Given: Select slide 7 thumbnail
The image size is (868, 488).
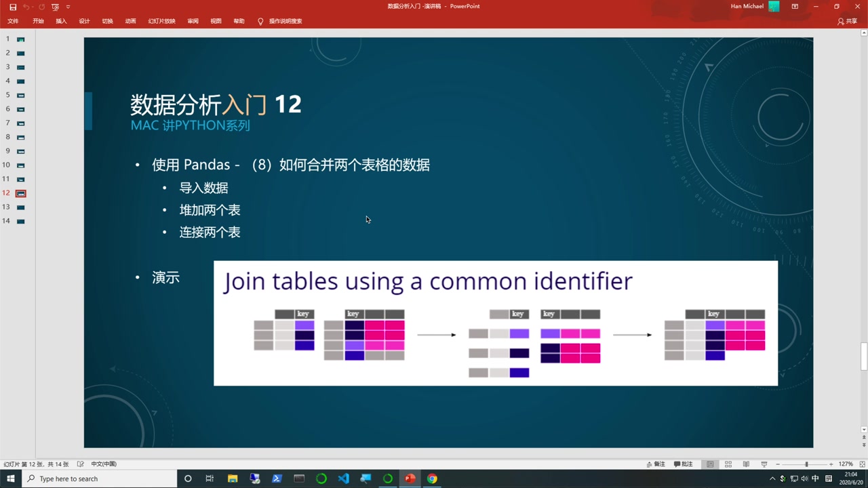Looking at the screenshot, I should [21, 123].
